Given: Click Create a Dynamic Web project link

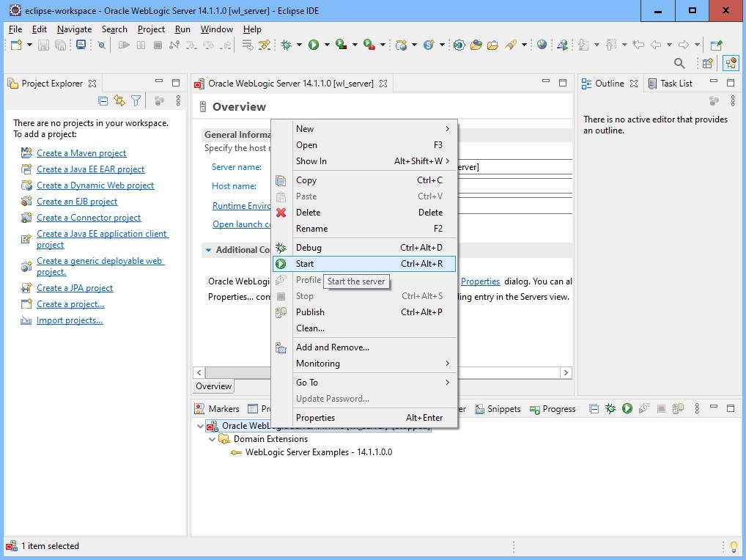Looking at the screenshot, I should [x=95, y=185].
